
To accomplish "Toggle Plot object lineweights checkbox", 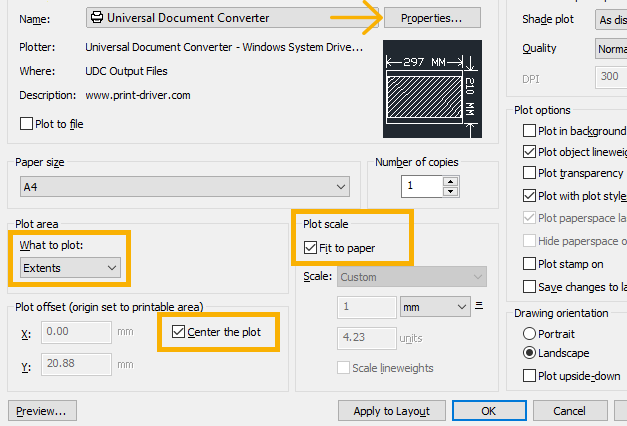I will tap(529, 152).
